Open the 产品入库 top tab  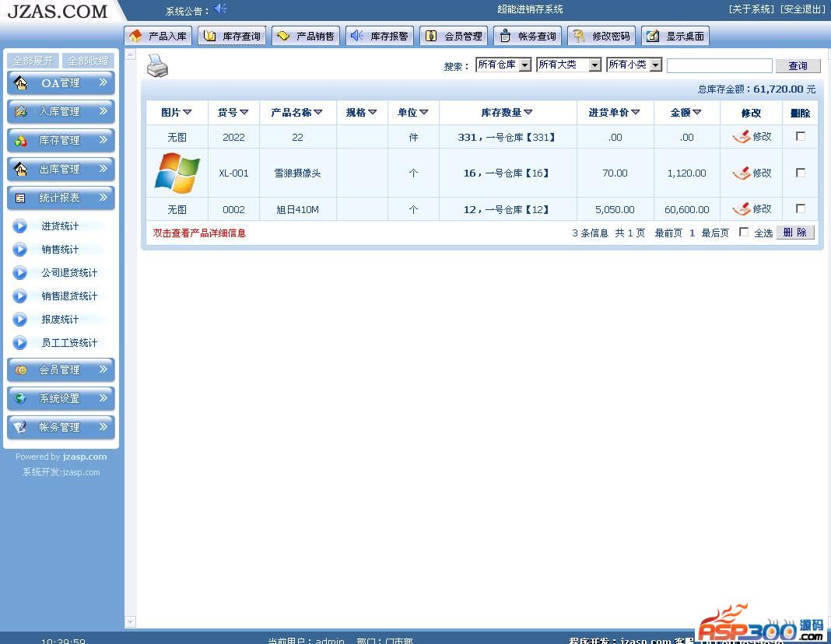tap(158, 36)
